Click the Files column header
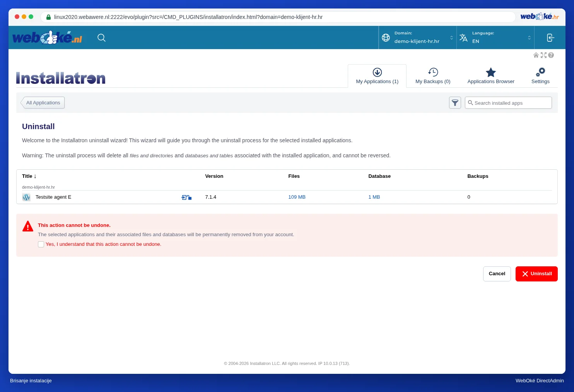 point(294,176)
